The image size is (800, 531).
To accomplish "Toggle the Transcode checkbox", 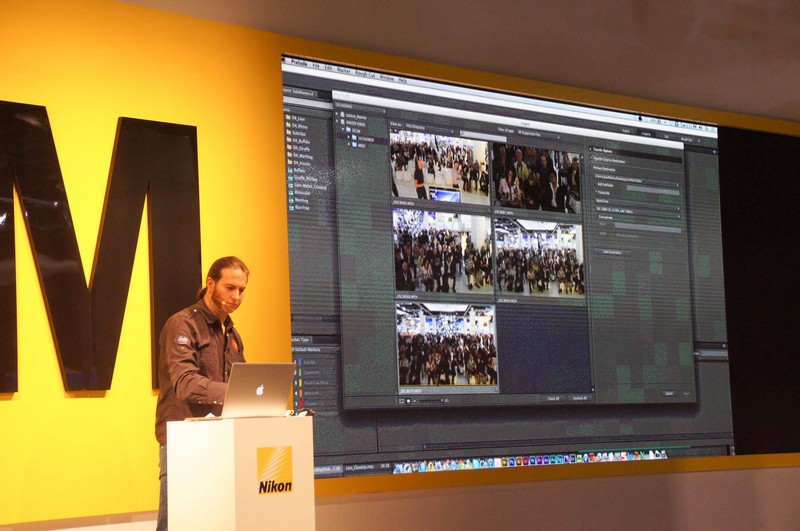I will [597, 193].
